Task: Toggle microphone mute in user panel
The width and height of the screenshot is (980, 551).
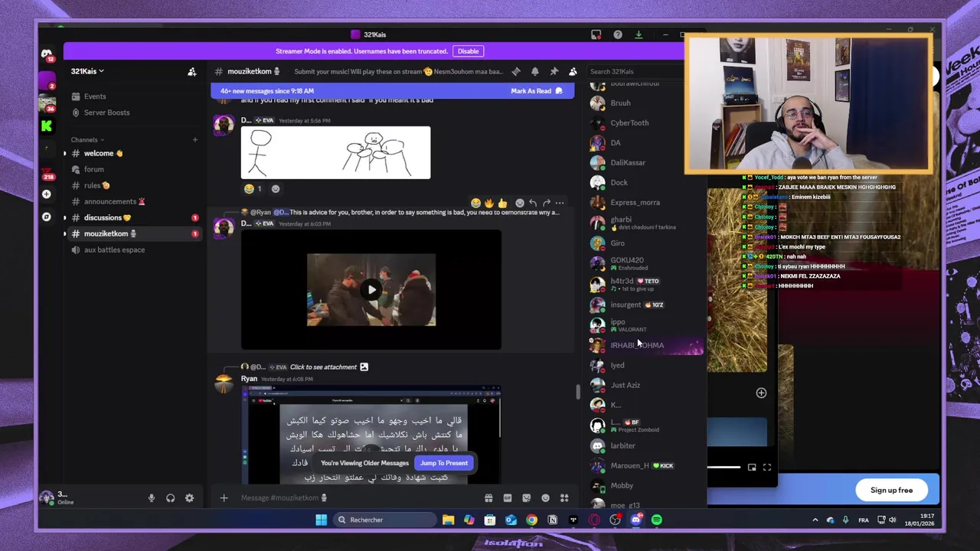Action: click(x=151, y=498)
